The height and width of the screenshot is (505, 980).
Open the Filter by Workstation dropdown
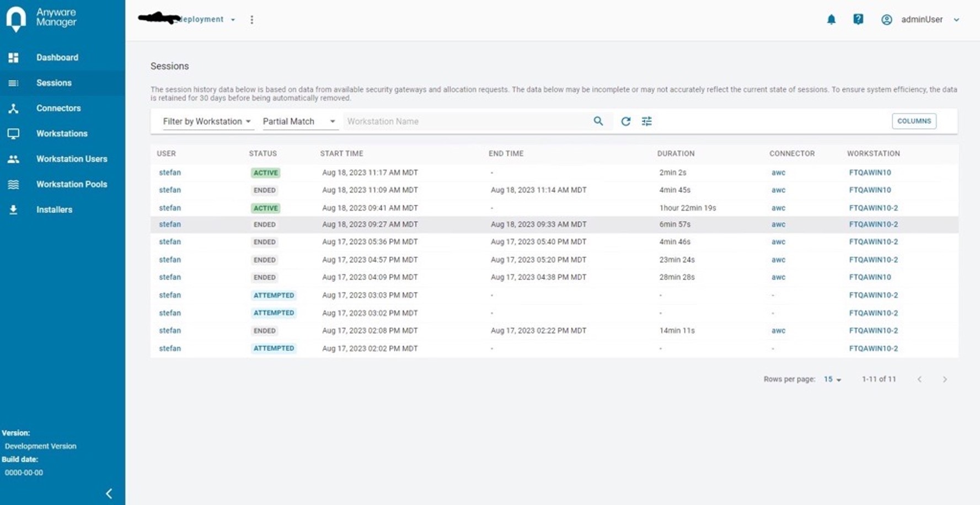pyautogui.click(x=208, y=121)
